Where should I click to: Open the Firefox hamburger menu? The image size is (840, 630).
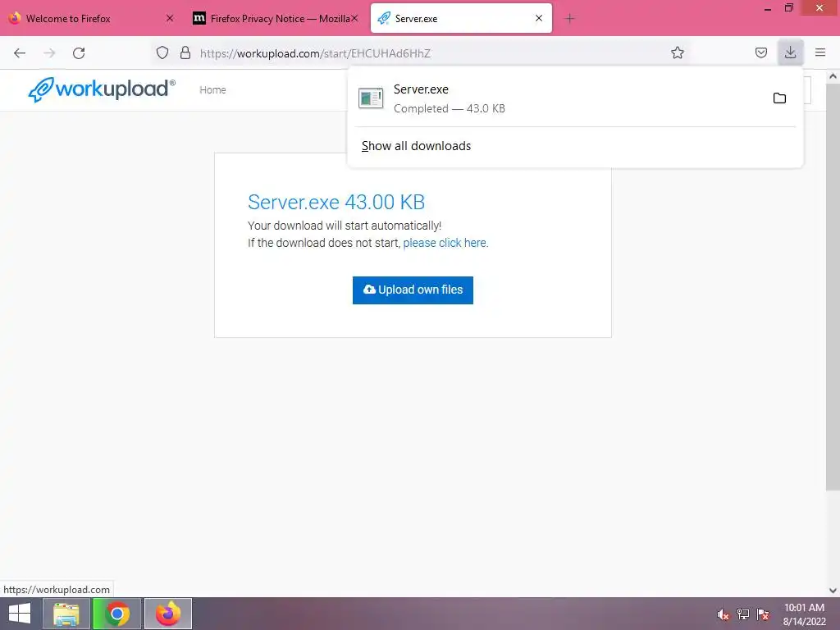coord(820,52)
